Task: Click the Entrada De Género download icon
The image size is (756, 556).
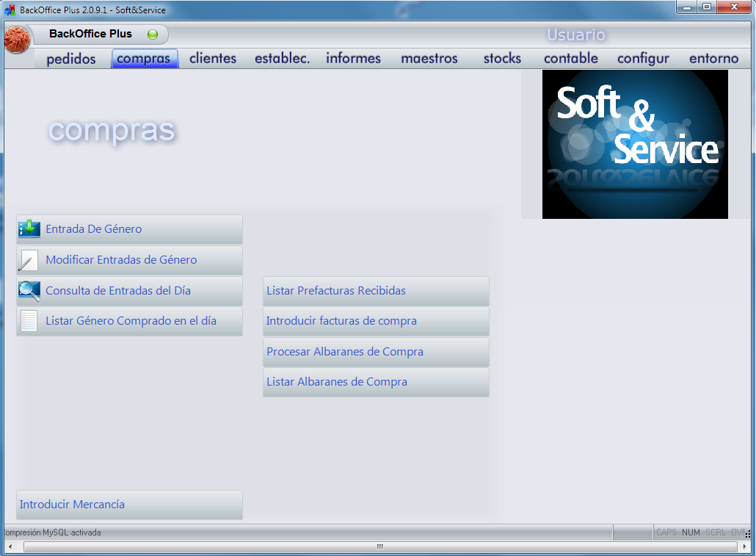Action: pos(29,229)
